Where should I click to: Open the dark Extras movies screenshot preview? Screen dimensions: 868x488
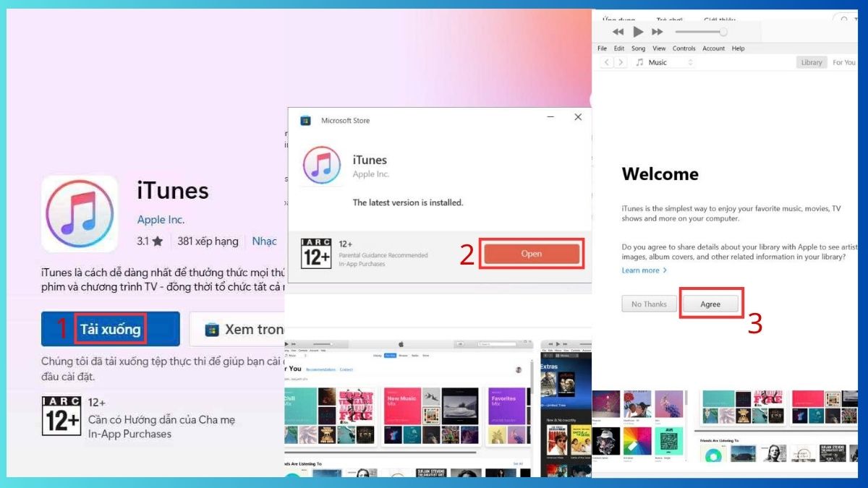pos(566,408)
